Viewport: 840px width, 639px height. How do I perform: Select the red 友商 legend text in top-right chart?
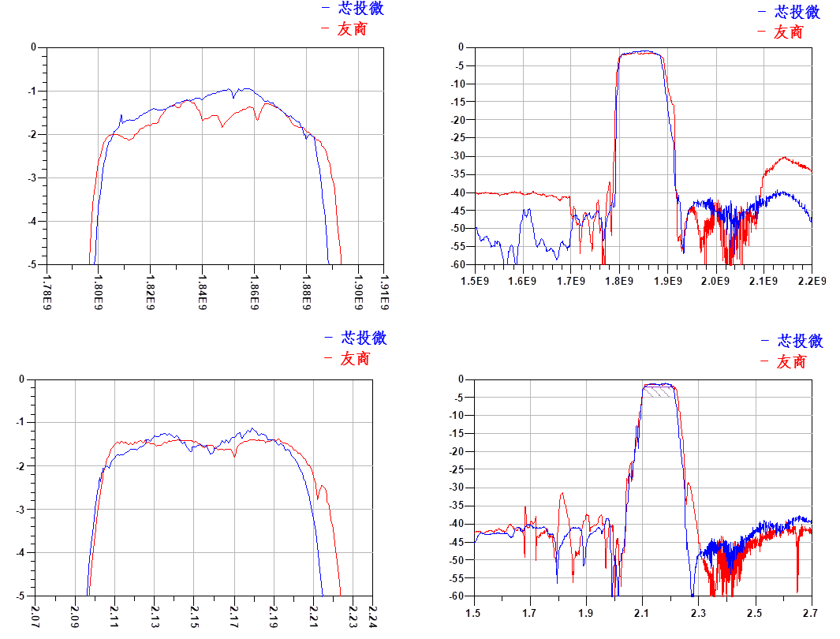788,32
